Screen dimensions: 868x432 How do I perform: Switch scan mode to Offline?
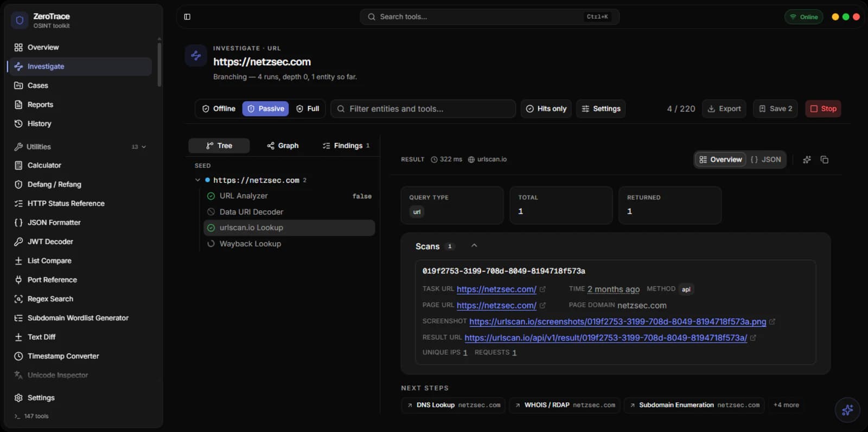[x=219, y=108]
